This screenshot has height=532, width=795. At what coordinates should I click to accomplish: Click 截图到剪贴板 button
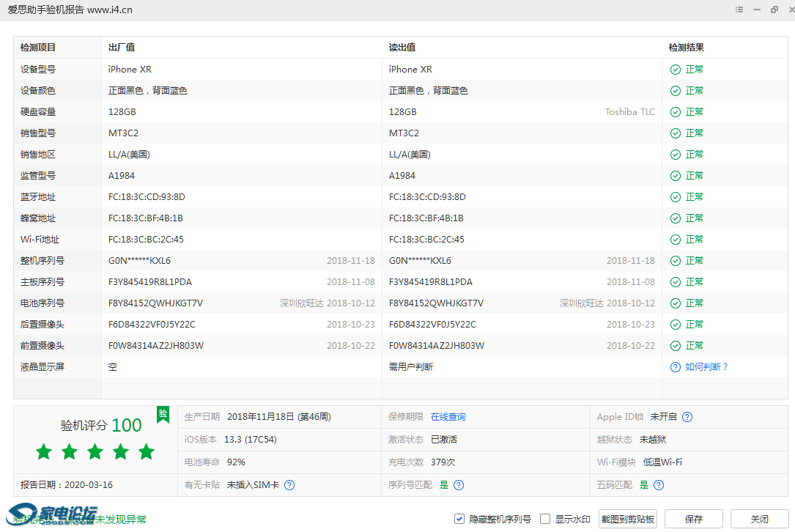(x=628, y=519)
